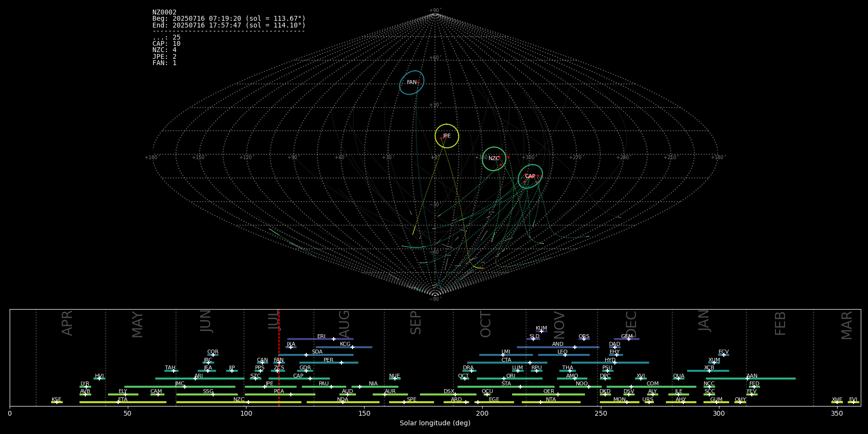The image size is (868, 434).
Task: Click the ERI shower bar in timeline
Action: tap(320, 339)
